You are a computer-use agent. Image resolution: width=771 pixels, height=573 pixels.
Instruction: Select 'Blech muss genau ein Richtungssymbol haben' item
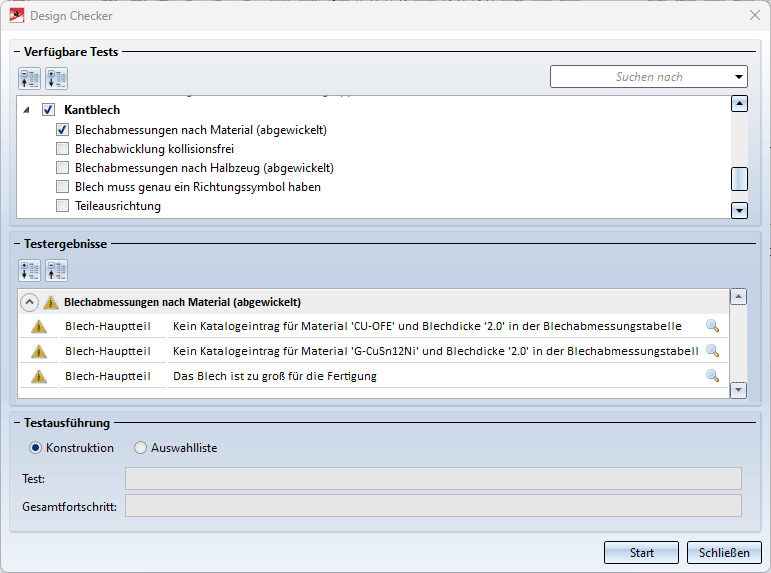(x=197, y=187)
